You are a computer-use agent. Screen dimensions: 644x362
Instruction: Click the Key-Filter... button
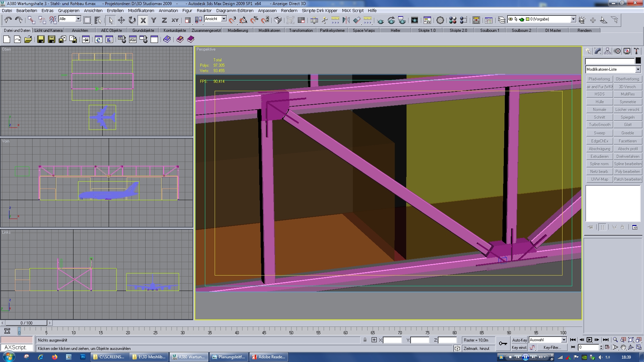pos(552,348)
